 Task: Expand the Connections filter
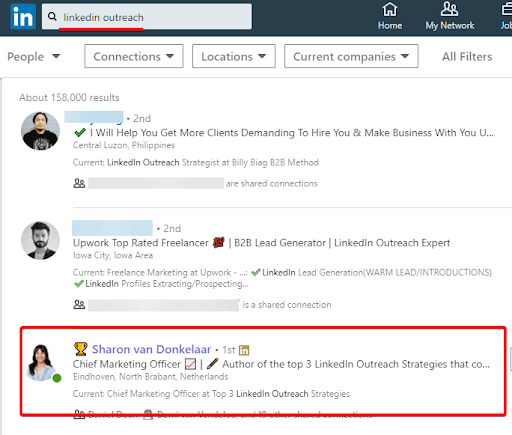click(134, 56)
